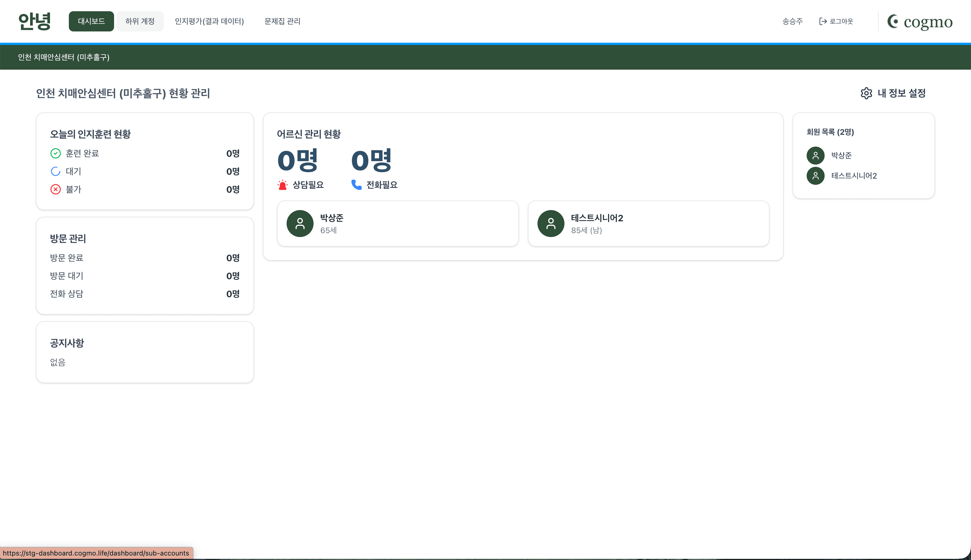Click the blue phone 전화필요 icon
This screenshot has height=560, width=971.
pos(356,185)
